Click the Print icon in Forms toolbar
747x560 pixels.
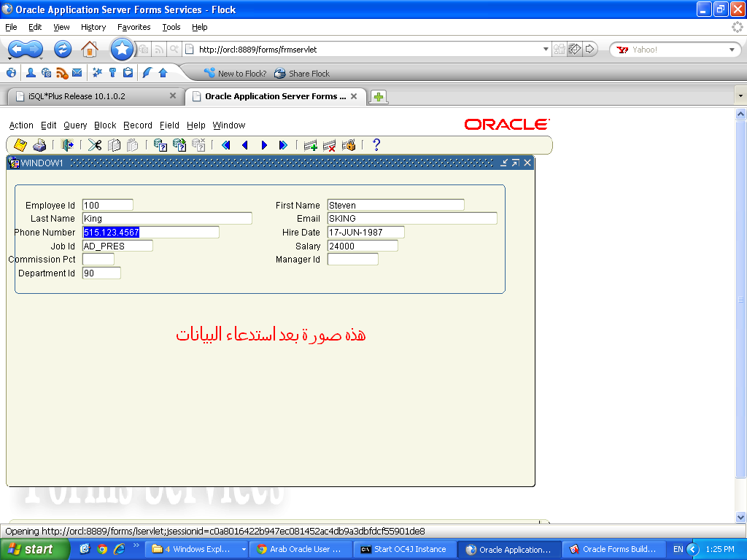coord(39,145)
